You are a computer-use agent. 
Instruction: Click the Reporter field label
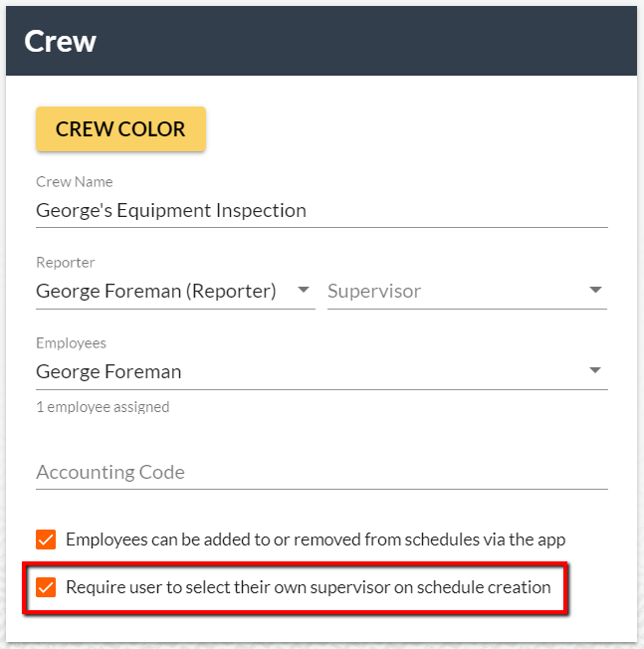tap(66, 263)
